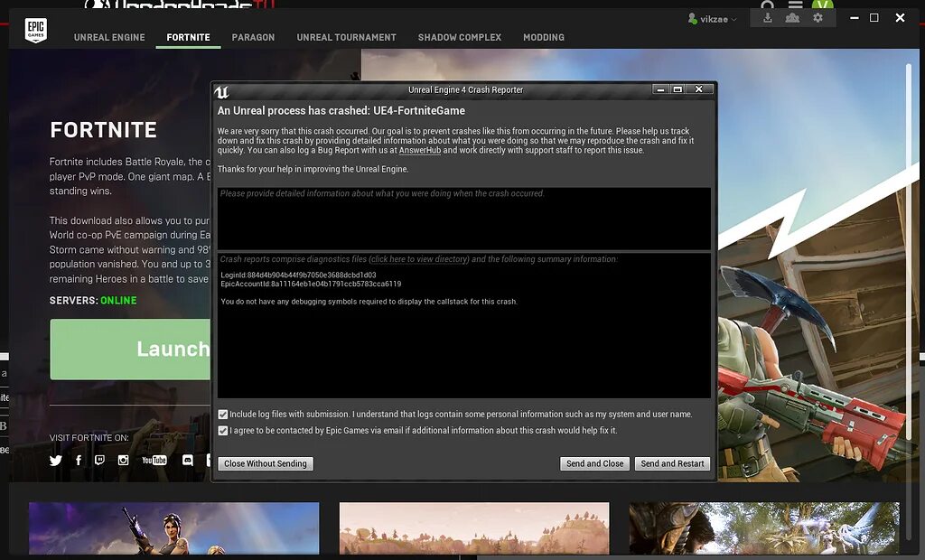
Task: Switch to the Unreal Engine tab
Action: tap(109, 37)
